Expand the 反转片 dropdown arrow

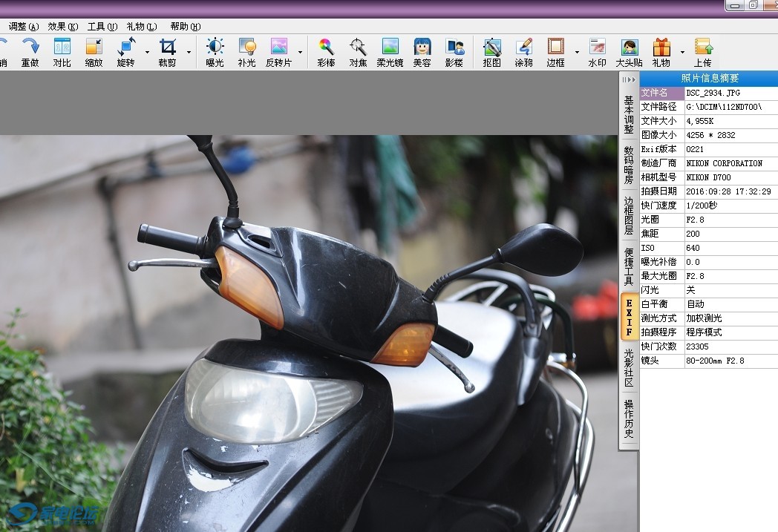point(301,53)
